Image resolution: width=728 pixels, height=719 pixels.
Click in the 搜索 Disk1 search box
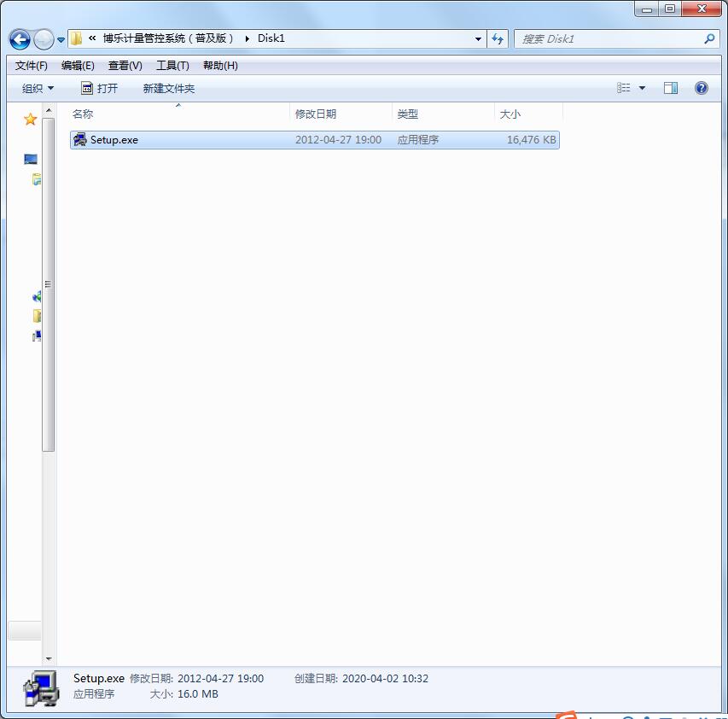coord(609,39)
